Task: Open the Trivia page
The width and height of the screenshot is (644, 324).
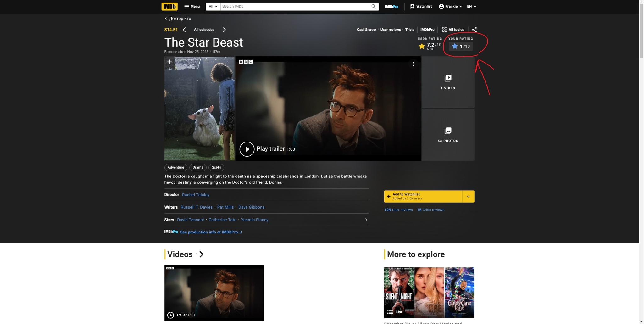Action: 410,30
